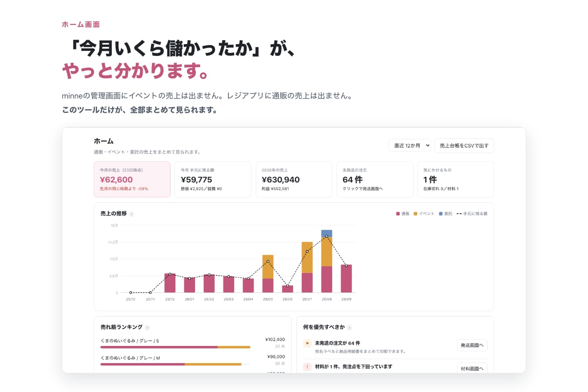588x392 pixels.
Task: Toggle 委託 legend color swatch
Action: [441, 214]
